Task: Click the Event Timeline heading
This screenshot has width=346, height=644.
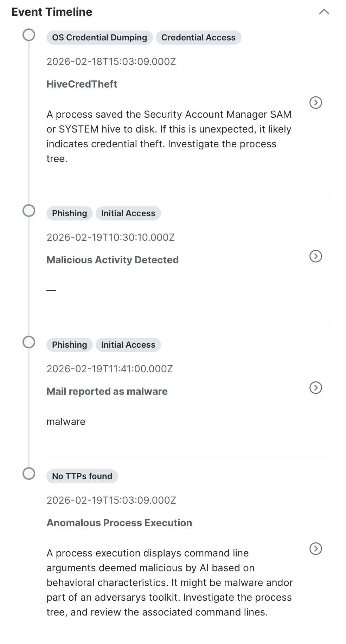Action: [52, 12]
